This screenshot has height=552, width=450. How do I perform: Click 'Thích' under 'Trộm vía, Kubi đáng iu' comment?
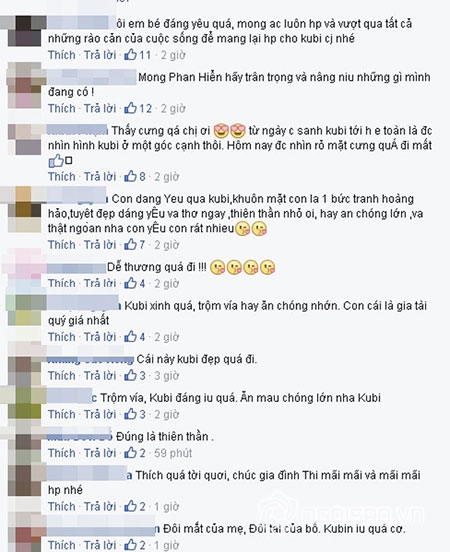pos(62,414)
